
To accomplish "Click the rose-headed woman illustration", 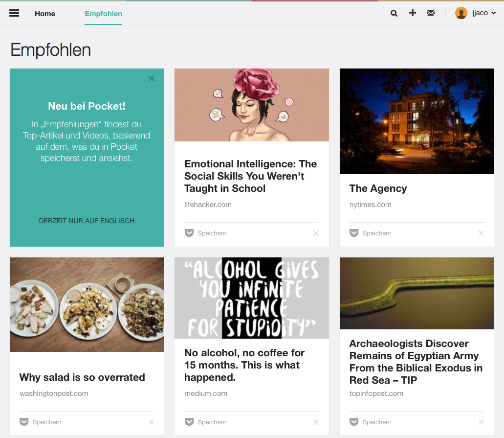I will point(251,105).
